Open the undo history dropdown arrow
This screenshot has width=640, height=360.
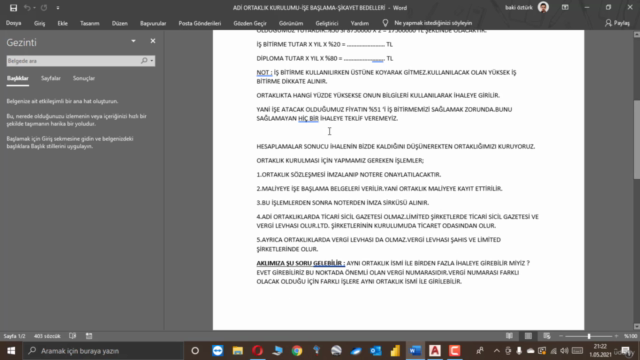(x=34, y=8)
